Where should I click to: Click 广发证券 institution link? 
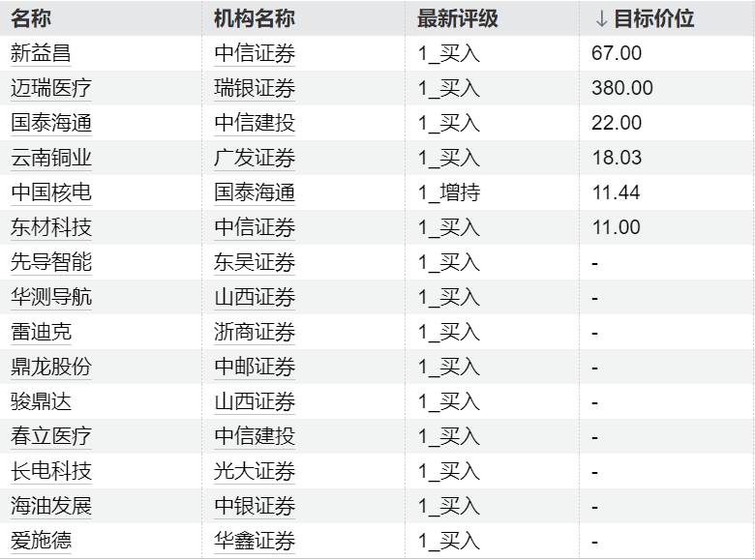pyautogui.click(x=255, y=158)
